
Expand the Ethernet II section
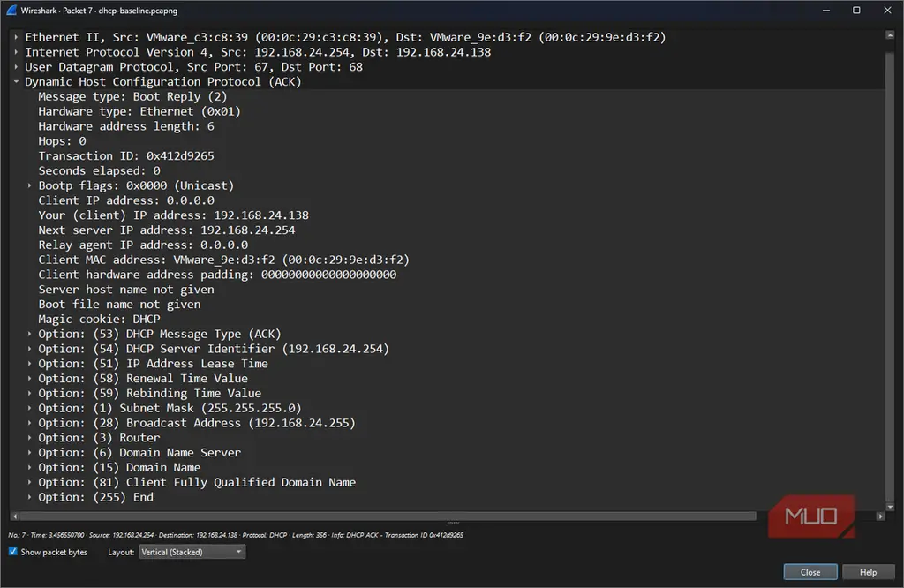pos(16,37)
